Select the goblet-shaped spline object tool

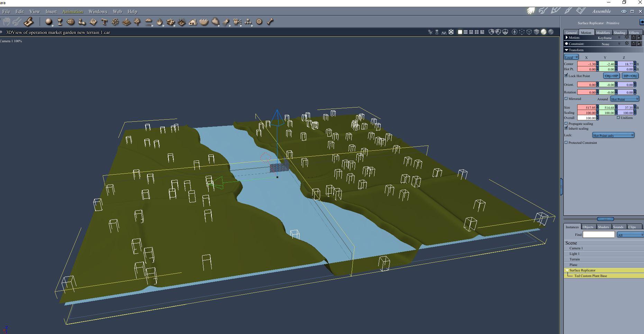pyautogui.click(x=60, y=22)
